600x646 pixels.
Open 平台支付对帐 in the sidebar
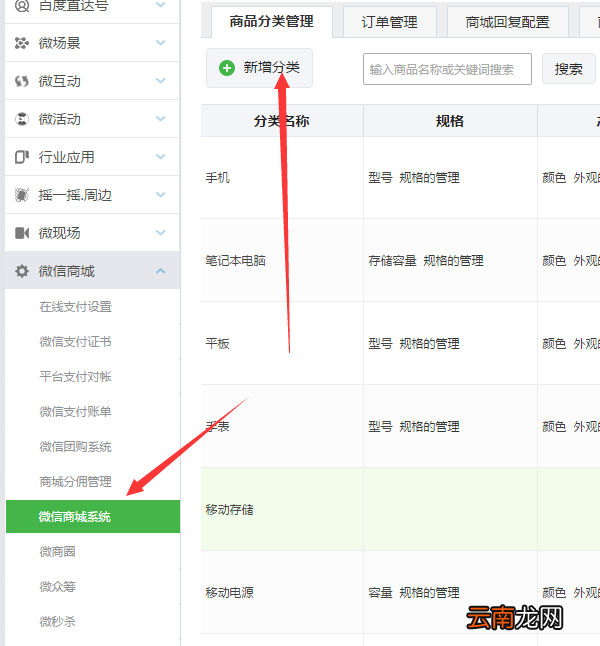[75, 377]
